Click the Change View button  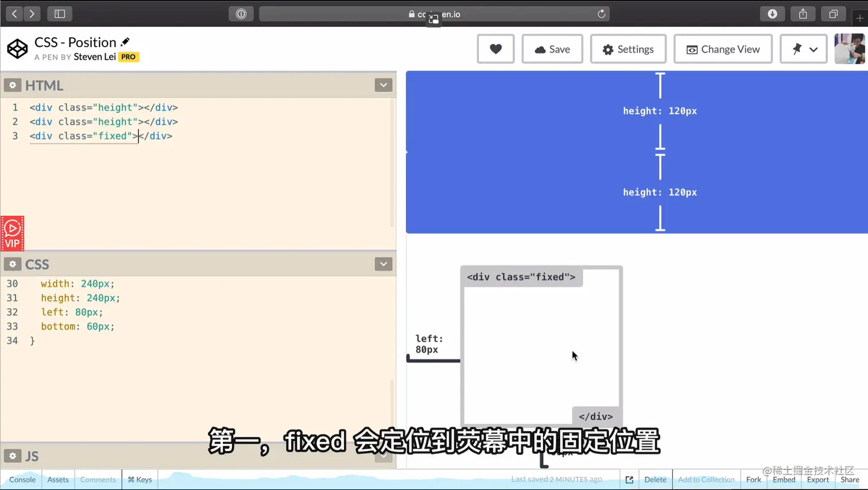pyautogui.click(x=723, y=49)
